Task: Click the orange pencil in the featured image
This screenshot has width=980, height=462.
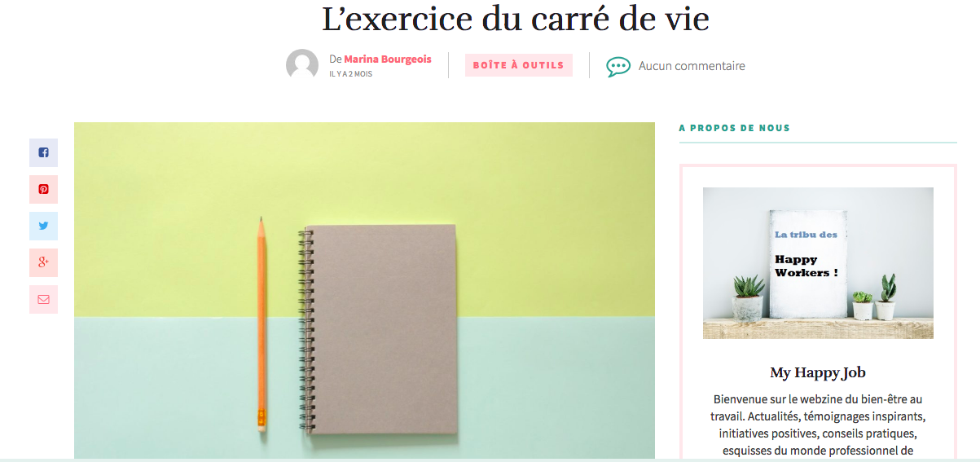Action: click(261, 323)
